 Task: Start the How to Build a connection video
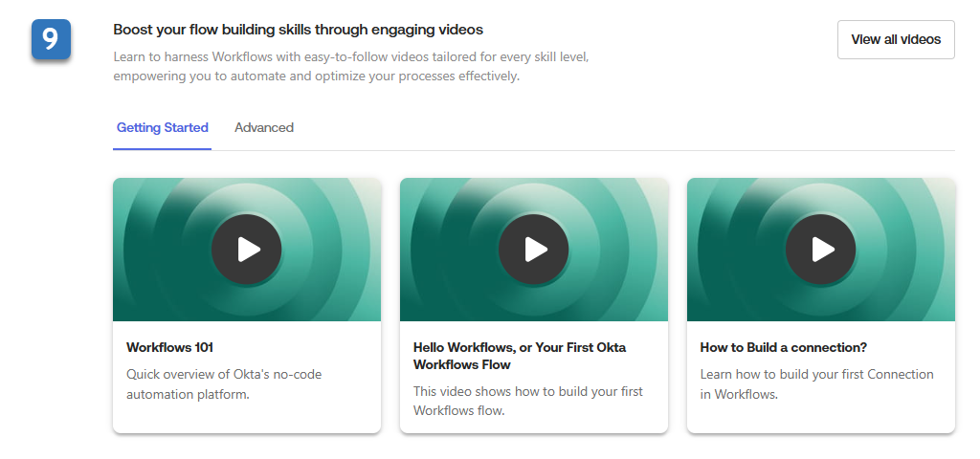(x=821, y=250)
